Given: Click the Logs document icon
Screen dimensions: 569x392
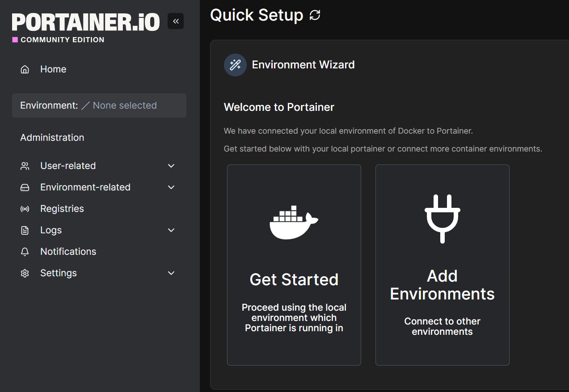Looking at the screenshot, I should (25, 230).
